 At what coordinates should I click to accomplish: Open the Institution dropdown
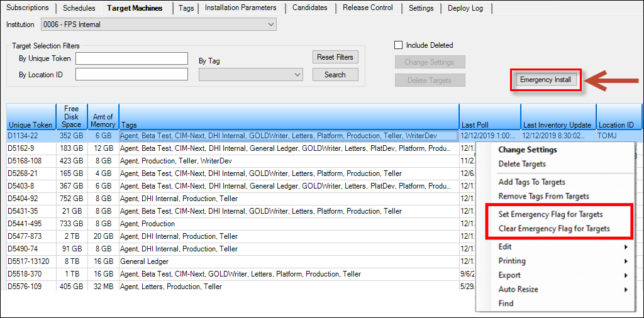point(158,25)
